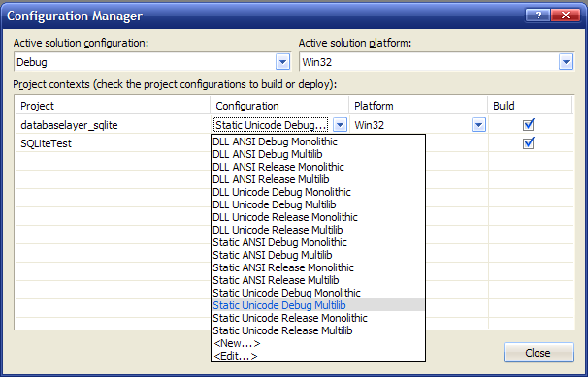Click the <New...> configuration entry
Image resolution: width=588 pixels, height=377 pixels.
click(318, 343)
